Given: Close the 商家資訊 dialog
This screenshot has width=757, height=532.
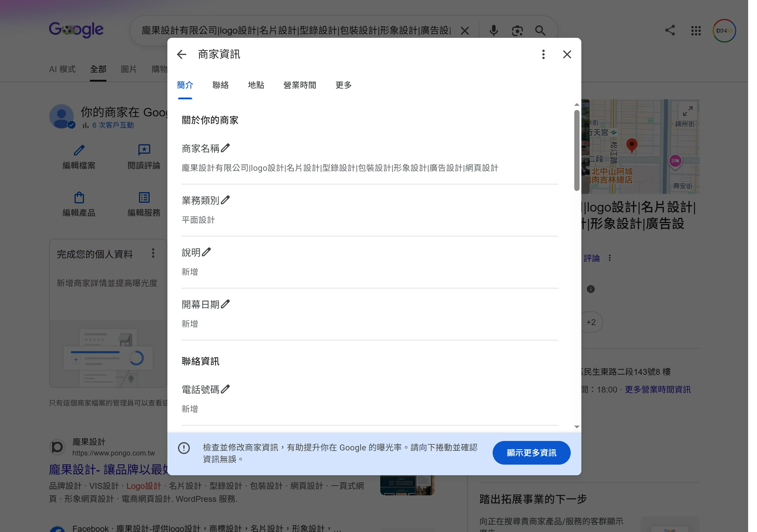Looking at the screenshot, I should pyautogui.click(x=573, y=55).
